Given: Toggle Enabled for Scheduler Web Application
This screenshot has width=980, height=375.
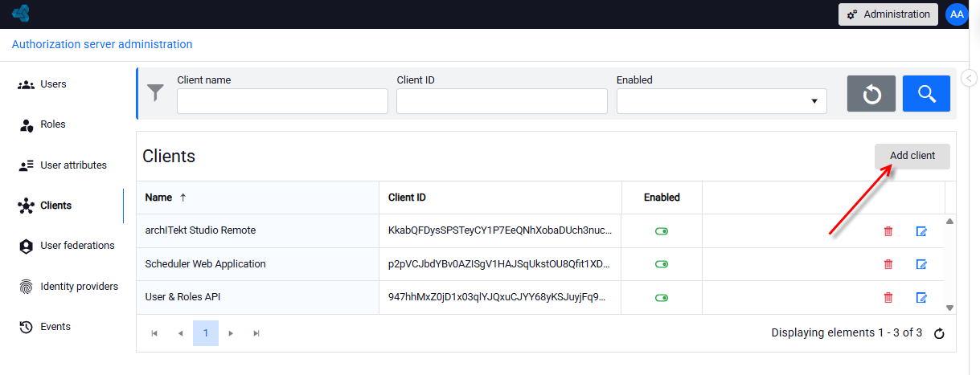Looking at the screenshot, I should tap(662, 264).
